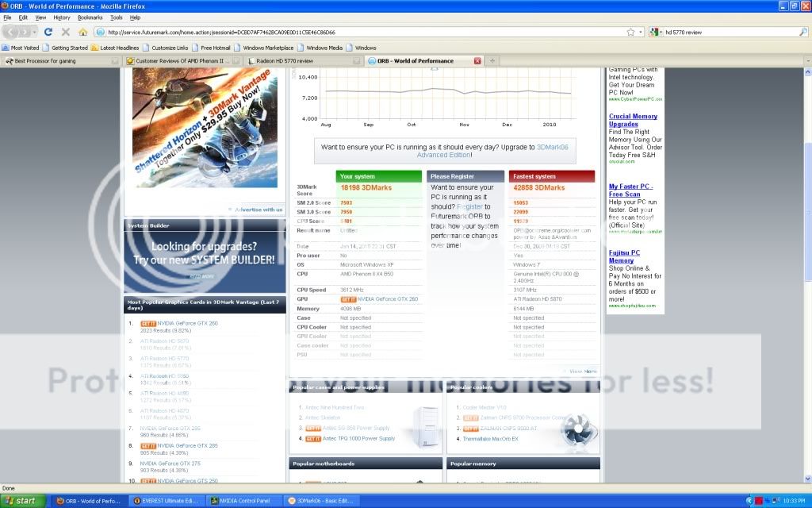Open the list-all-tabs dropdown arrow
Image resolution: width=812 pixels, height=508 pixels.
(807, 61)
